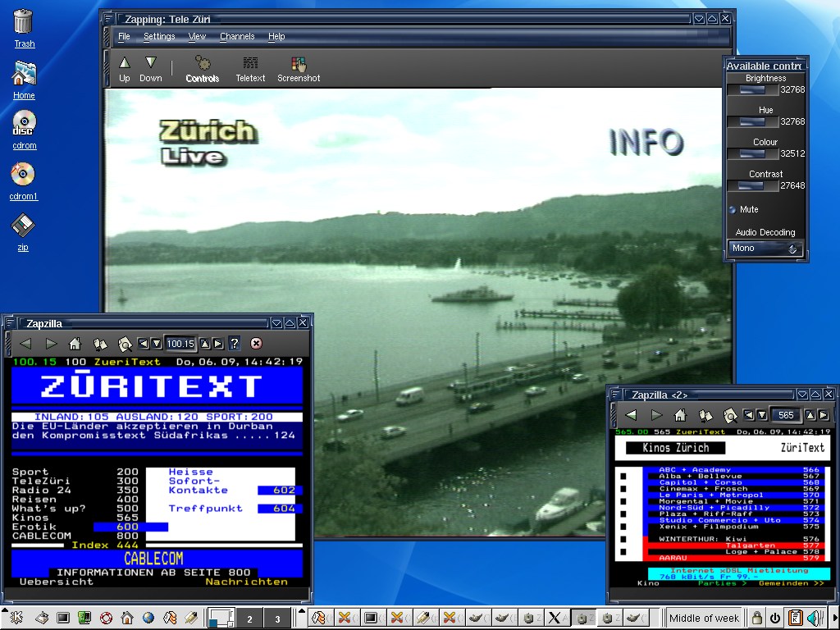Take a Screenshot using the toolbar icon
This screenshot has height=630, width=840.
tap(299, 68)
